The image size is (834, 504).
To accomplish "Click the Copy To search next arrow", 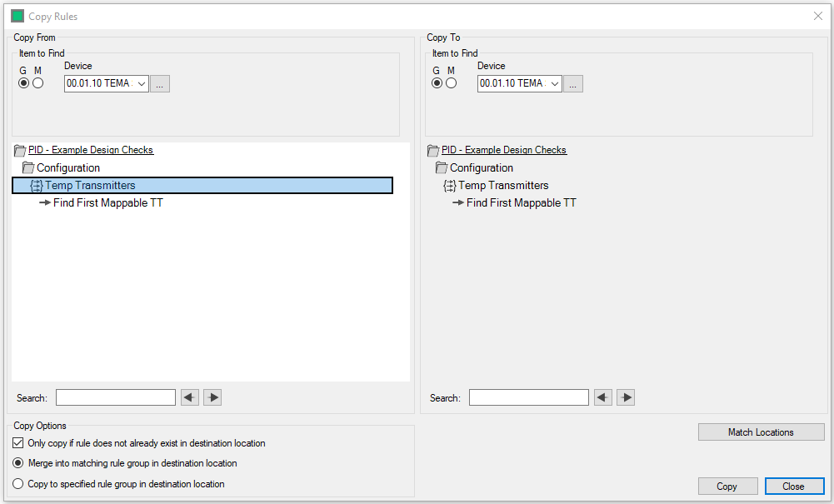I will point(626,397).
